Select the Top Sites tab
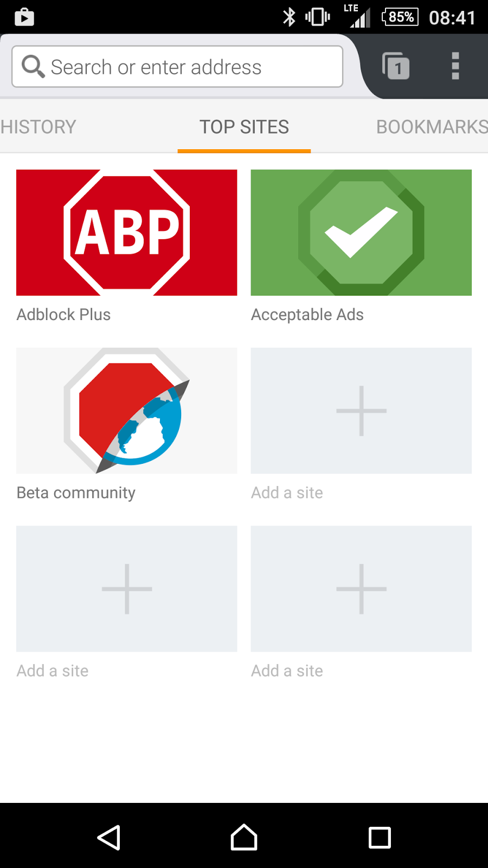 [x=244, y=127]
